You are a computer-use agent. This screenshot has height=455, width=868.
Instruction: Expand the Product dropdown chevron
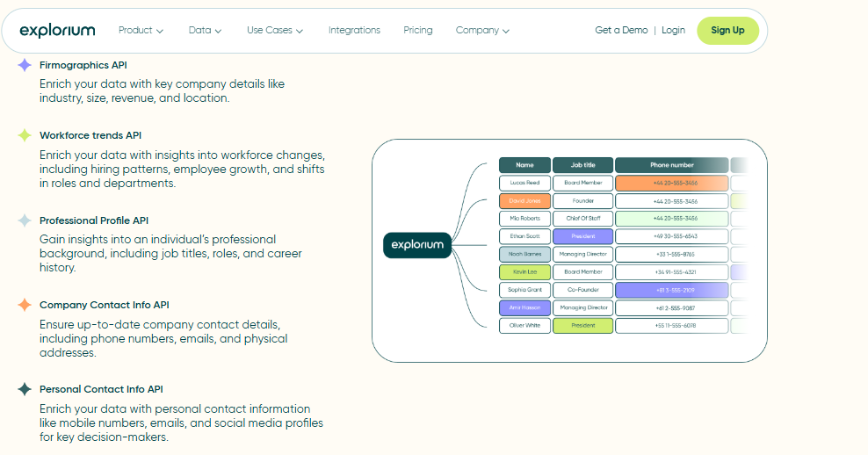160,31
